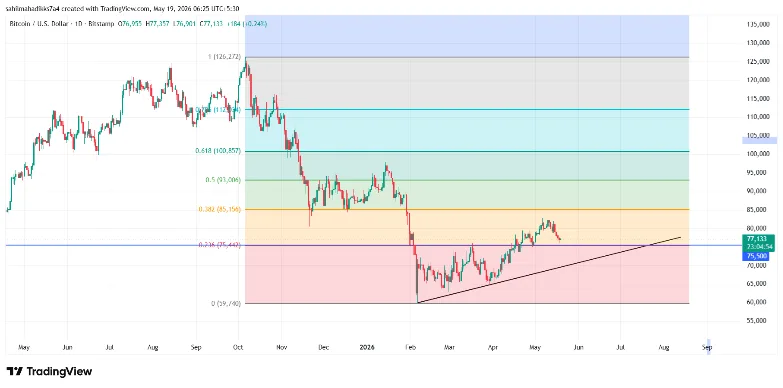Click the 65,000 price axis label
The width and height of the screenshot is (783, 388).
(x=757, y=284)
